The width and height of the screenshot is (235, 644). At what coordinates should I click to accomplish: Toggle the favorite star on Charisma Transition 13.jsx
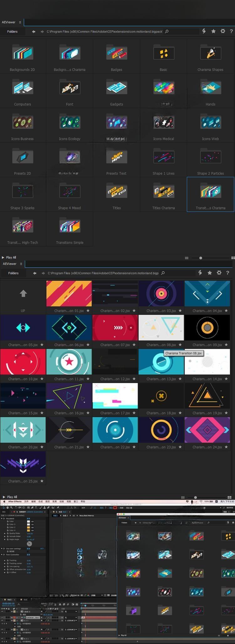click(180, 379)
